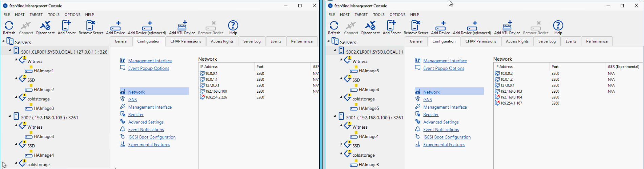Open iSNS link in left window
The width and height of the screenshot is (644, 169).
(x=132, y=99)
